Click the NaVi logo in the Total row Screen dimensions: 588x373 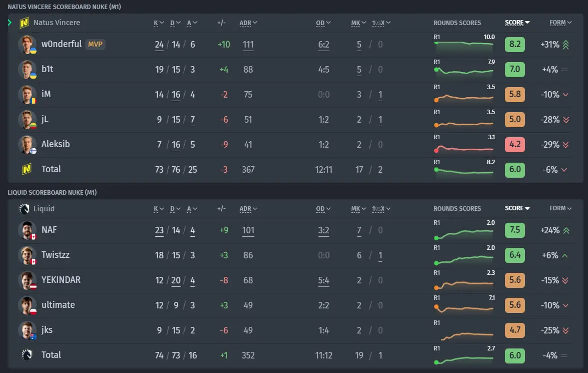point(27,169)
